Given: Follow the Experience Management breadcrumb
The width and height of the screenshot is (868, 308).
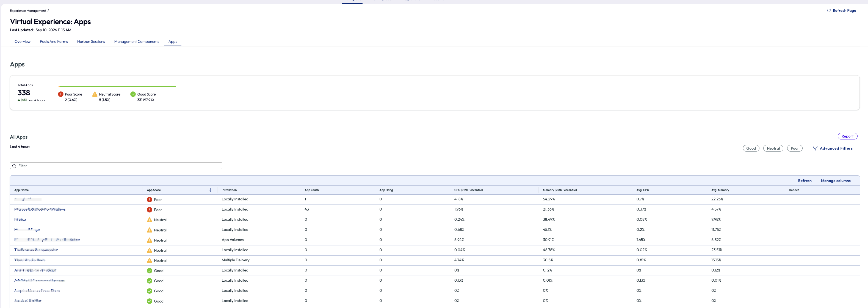Looking at the screenshot, I should pyautogui.click(x=28, y=11).
